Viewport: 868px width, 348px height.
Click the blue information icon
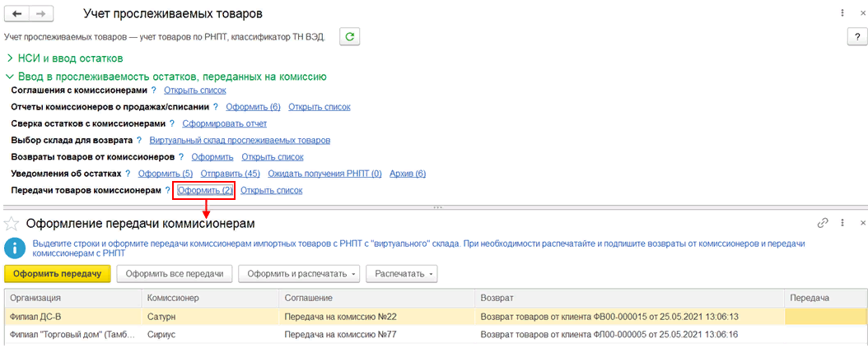tap(15, 248)
